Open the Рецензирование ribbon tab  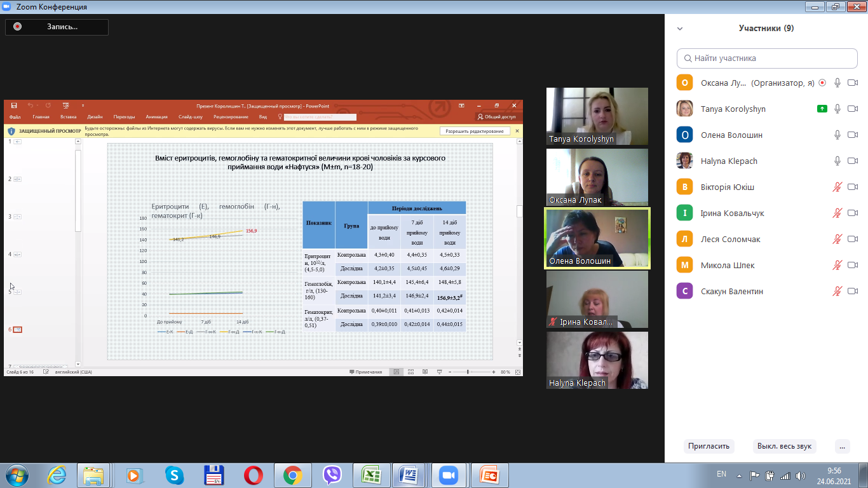231,117
